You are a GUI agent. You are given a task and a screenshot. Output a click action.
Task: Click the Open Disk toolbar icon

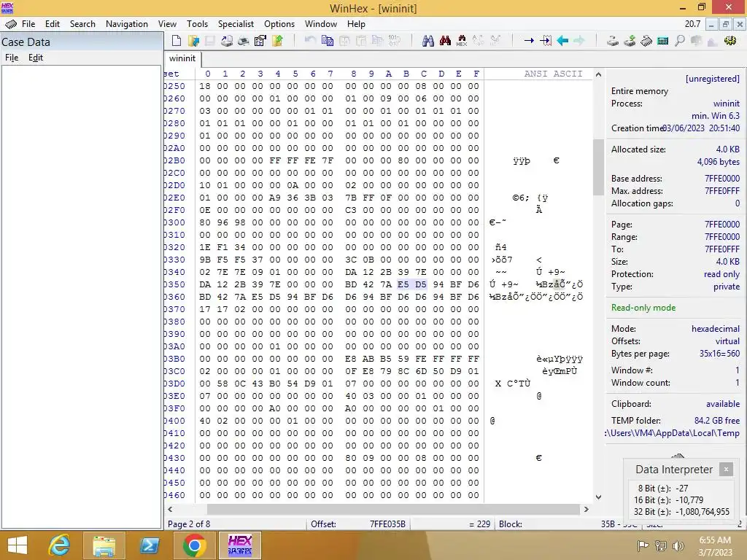tap(613, 41)
